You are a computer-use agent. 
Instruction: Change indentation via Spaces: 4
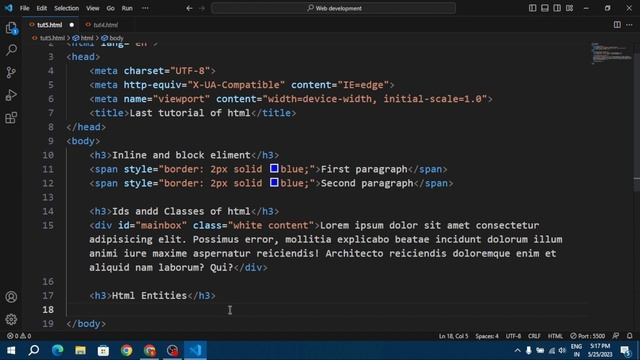[487, 336]
